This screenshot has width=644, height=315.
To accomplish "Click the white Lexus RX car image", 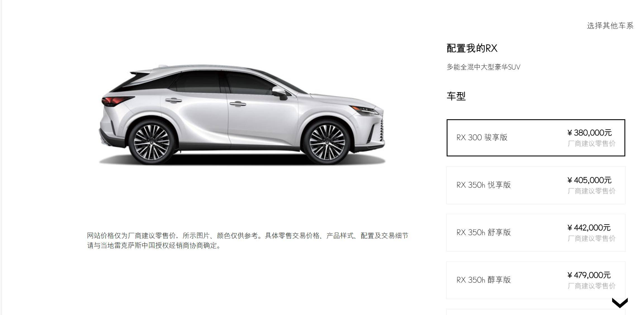I will point(242,114).
